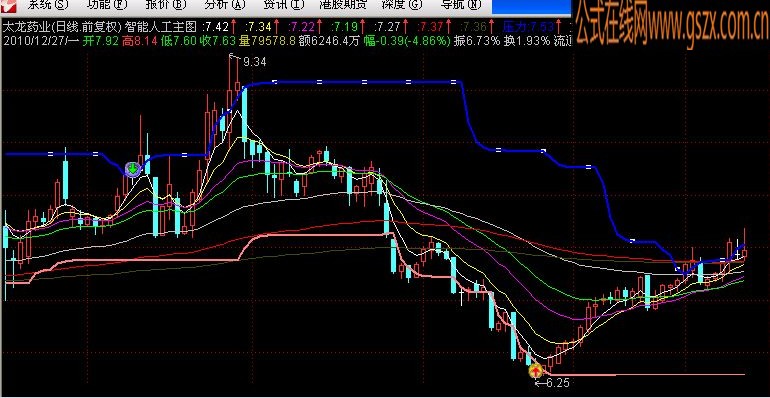This screenshot has width=770, height=398.
Task: Click the date 2010/12/27/一
Action: pos(42,41)
